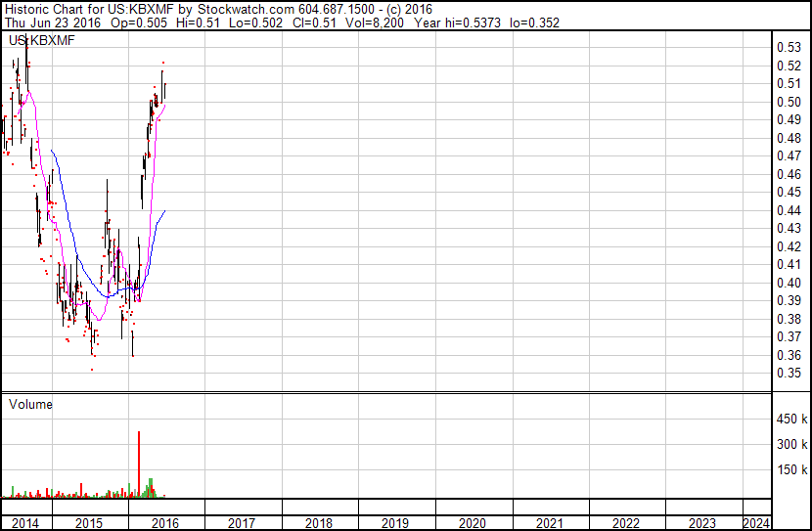The height and width of the screenshot is (531, 812).
Task: Click the 0.47 price label
Action: [x=789, y=155]
